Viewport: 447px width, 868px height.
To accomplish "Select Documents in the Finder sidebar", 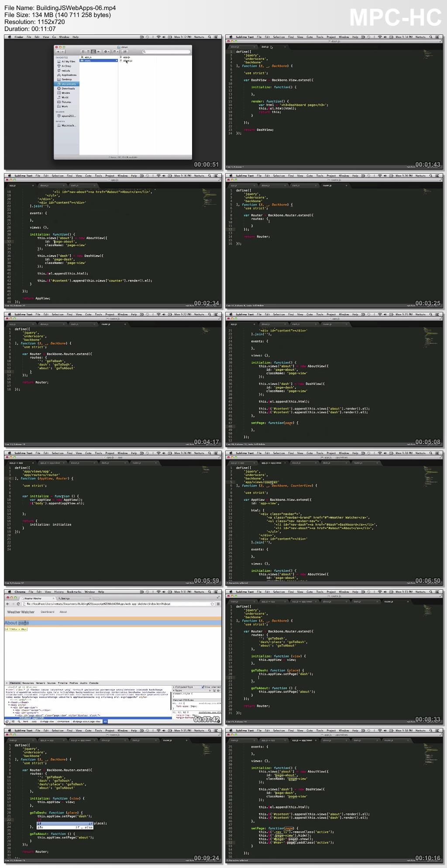I will coord(66,84).
